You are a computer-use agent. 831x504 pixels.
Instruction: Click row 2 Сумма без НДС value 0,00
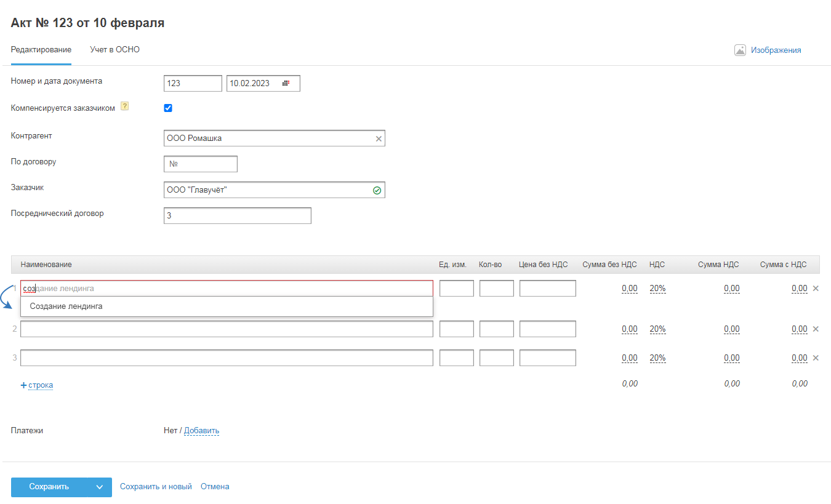(x=630, y=329)
